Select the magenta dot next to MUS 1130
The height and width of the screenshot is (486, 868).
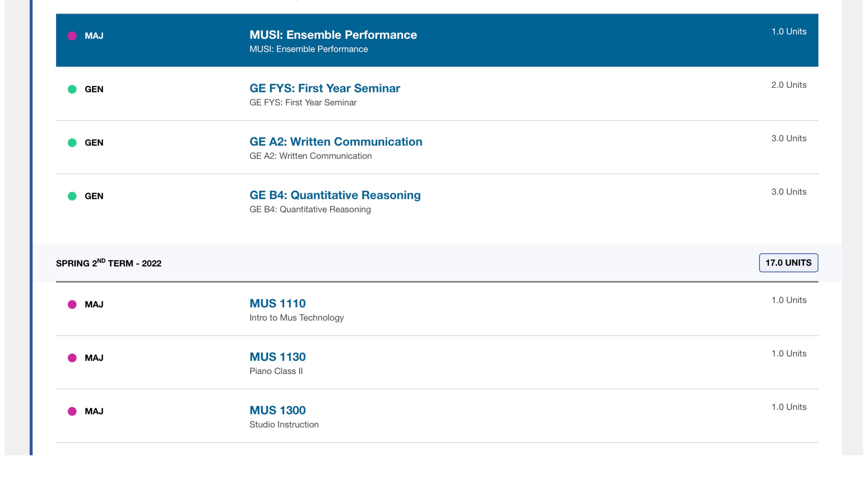(72, 358)
